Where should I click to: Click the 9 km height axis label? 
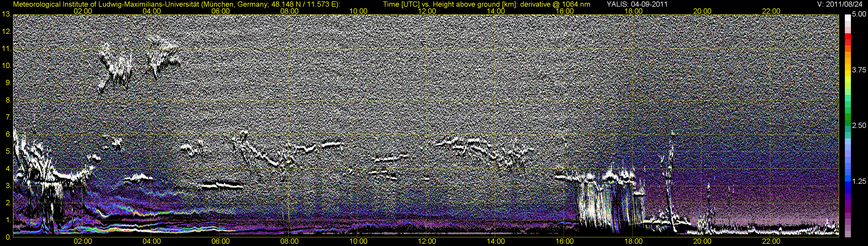(x=8, y=83)
